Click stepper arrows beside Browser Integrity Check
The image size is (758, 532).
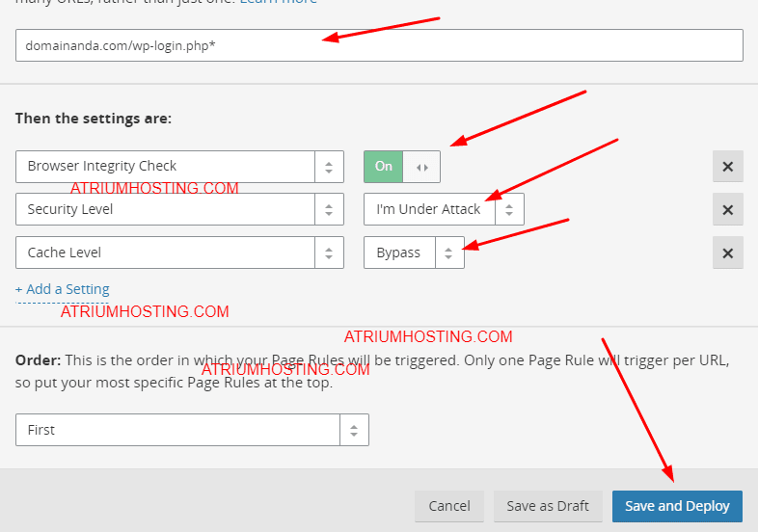click(x=329, y=167)
